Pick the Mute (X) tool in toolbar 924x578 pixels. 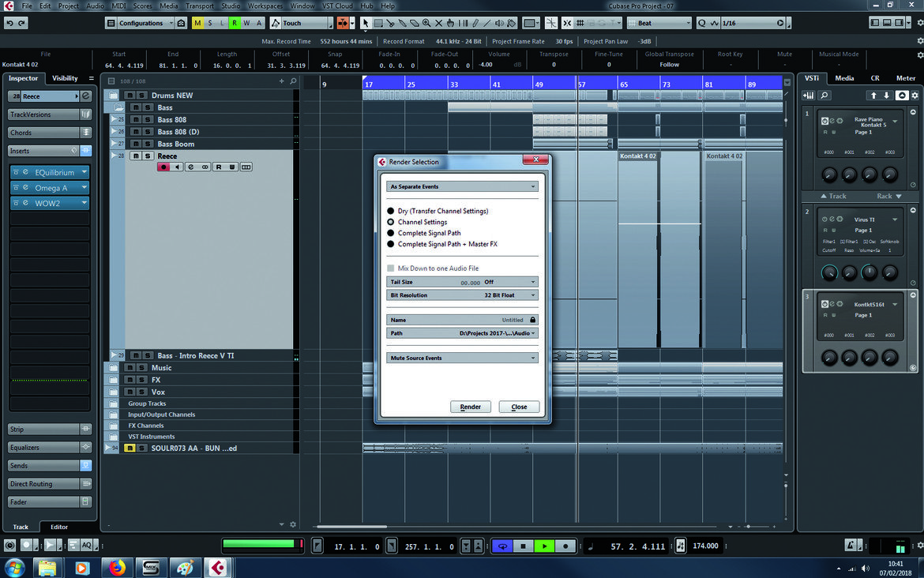point(438,23)
